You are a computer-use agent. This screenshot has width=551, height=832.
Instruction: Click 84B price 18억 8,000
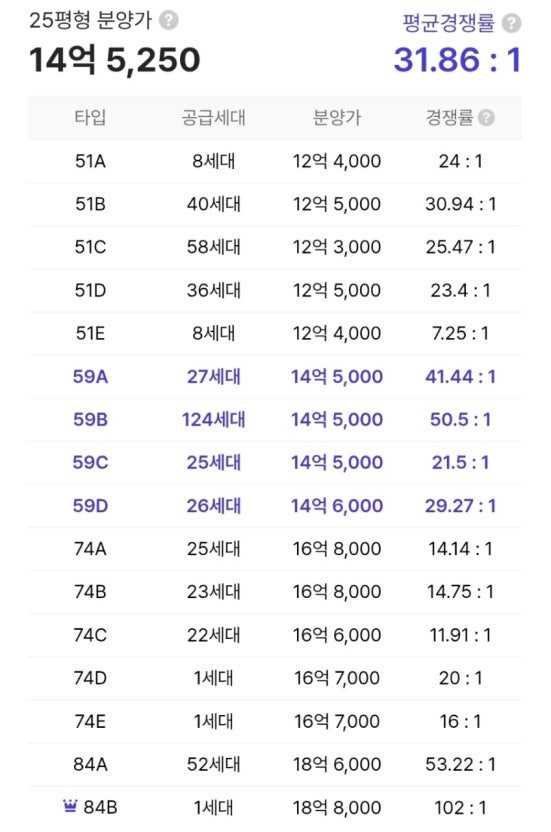coord(337,808)
